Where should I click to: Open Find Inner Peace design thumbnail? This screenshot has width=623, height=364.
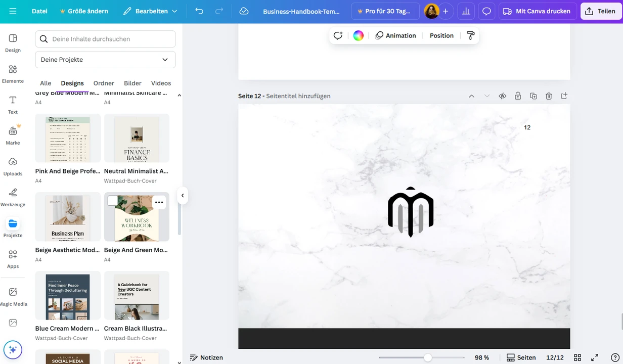pos(68,296)
